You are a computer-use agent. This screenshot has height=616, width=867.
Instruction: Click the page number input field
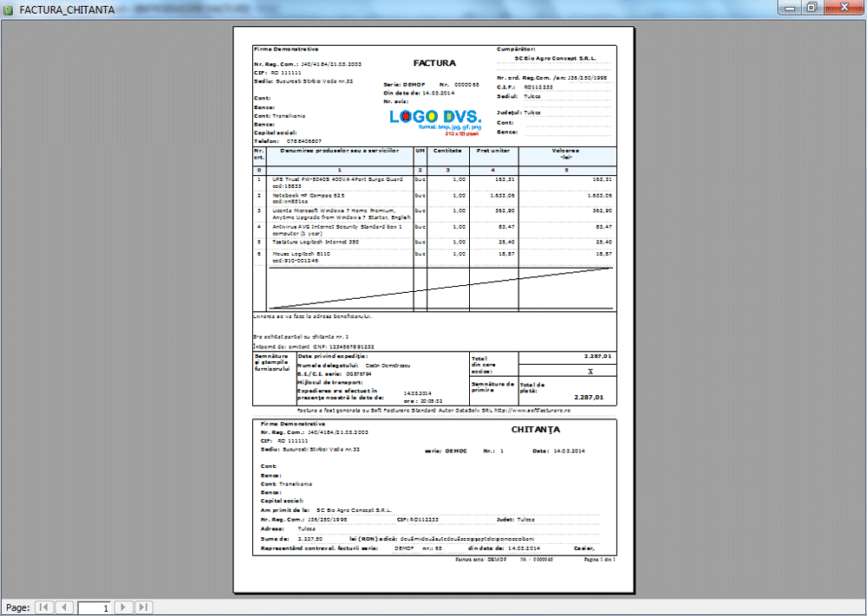tap(94, 607)
